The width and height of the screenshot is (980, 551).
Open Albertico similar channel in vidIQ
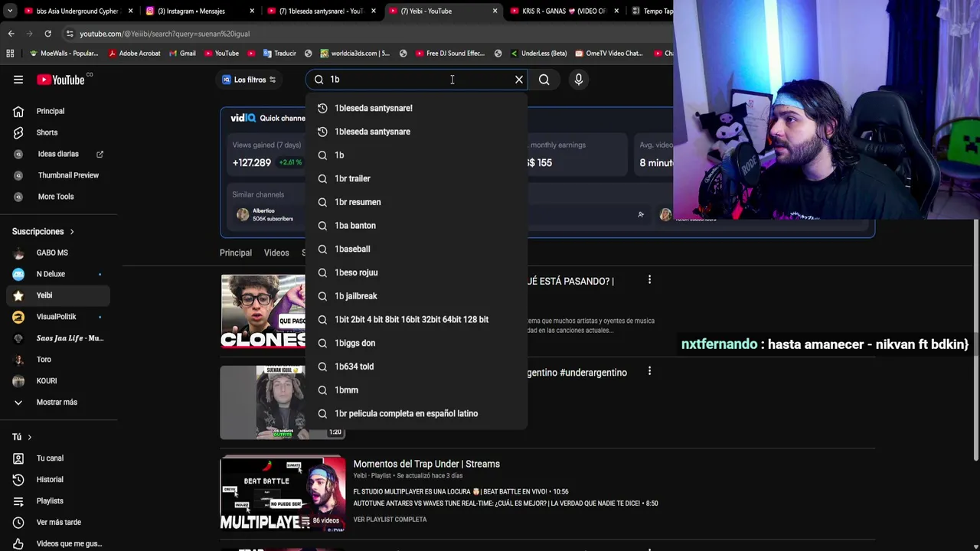[265, 215]
